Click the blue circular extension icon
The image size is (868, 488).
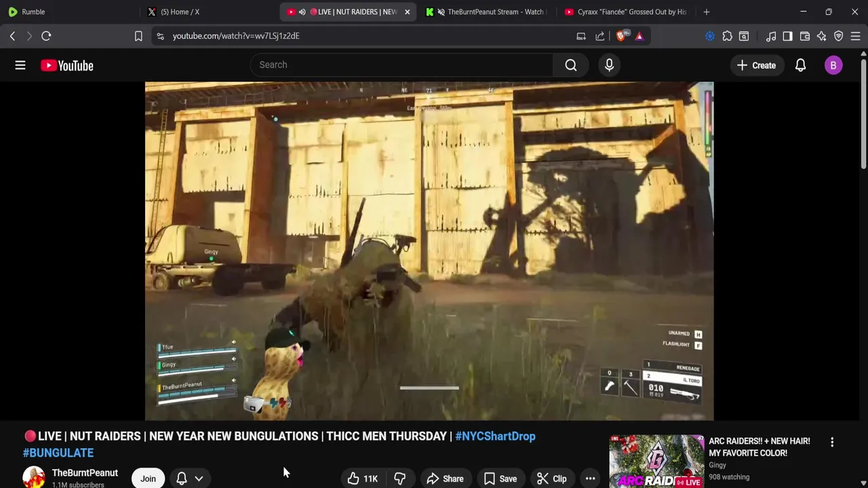click(x=710, y=36)
